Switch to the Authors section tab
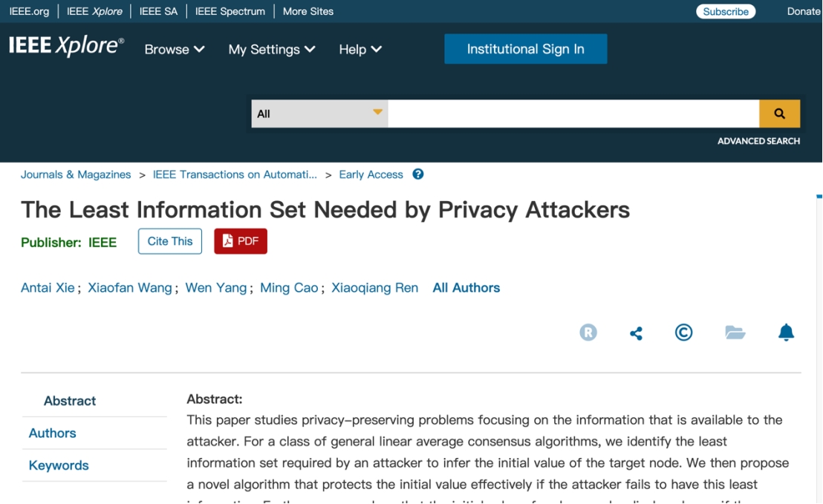The image size is (823, 504). coord(53,433)
